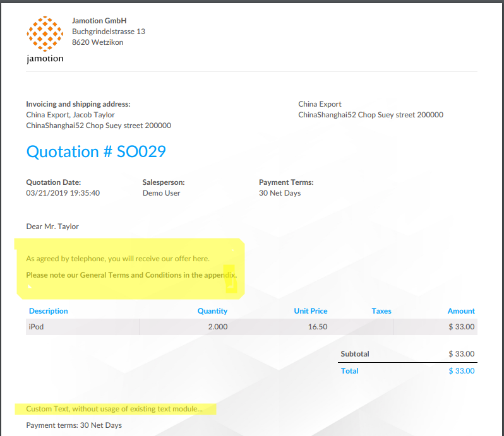The image size is (504, 436).
Task: Click the Subtotal value '$ 33.00'
Action: point(461,354)
